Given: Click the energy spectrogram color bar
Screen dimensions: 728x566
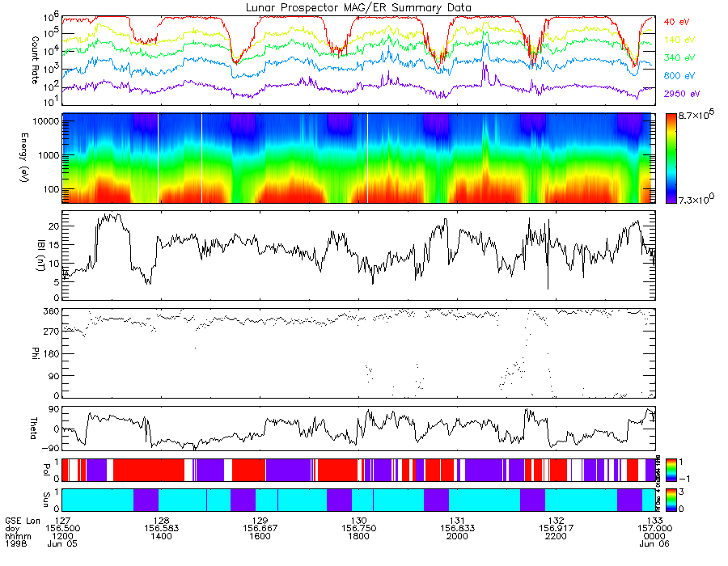Looking at the screenshot, I should tap(671, 158).
